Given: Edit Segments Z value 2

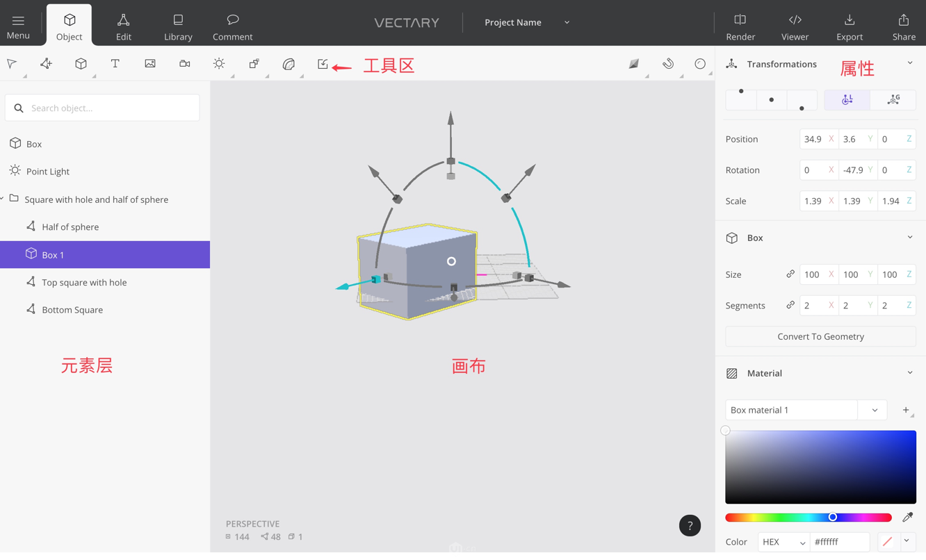Looking at the screenshot, I should pos(897,305).
